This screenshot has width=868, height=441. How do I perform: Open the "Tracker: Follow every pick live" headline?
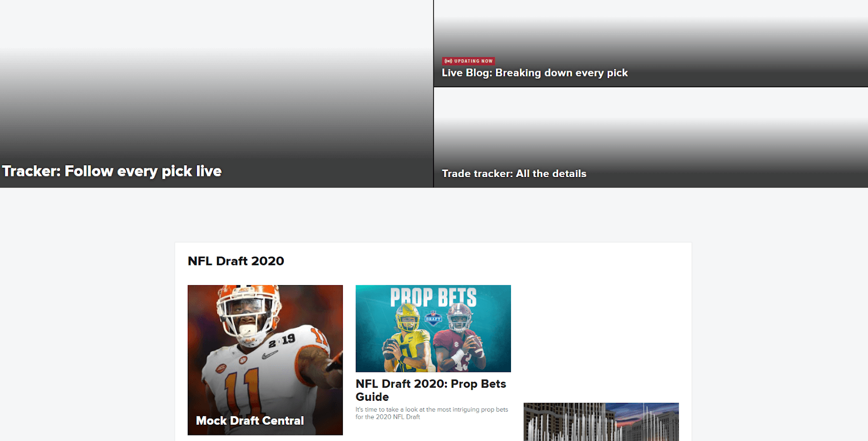(112, 171)
